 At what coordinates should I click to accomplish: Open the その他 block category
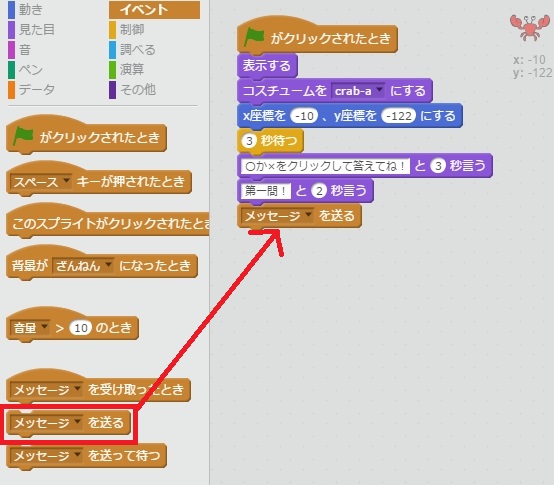click(132, 90)
